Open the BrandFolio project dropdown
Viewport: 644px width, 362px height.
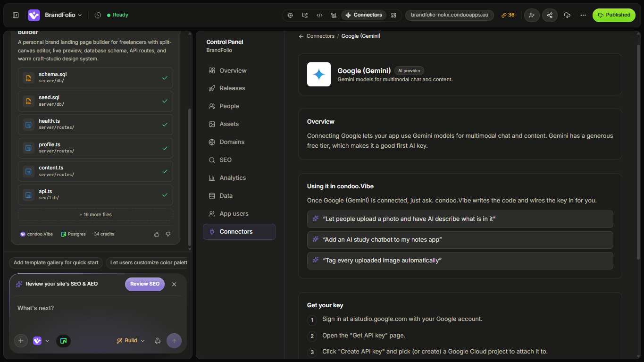click(63, 15)
